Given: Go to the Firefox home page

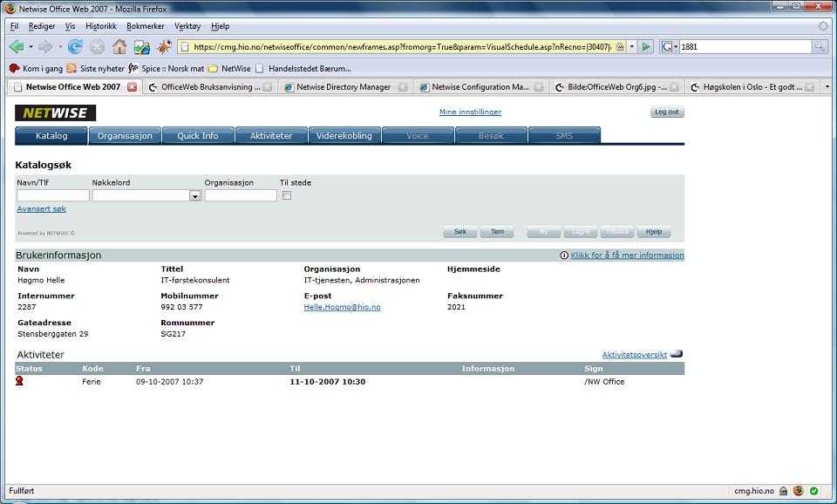Looking at the screenshot, I should [119, 47].
